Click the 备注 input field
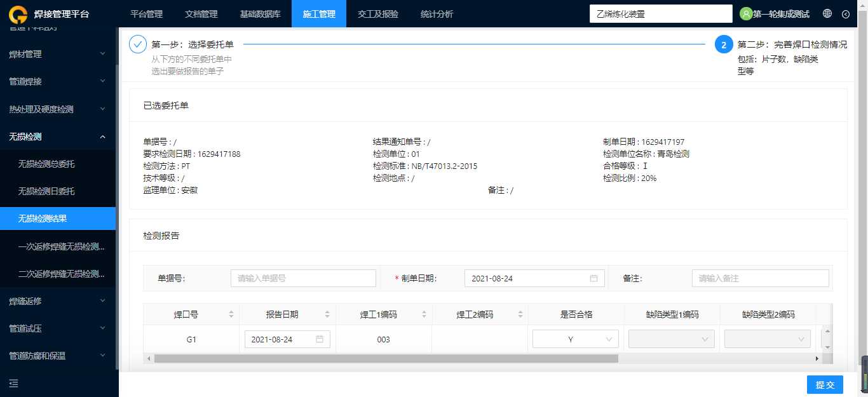The width and height of the screenshot is (868, 397). coord(761,278)
